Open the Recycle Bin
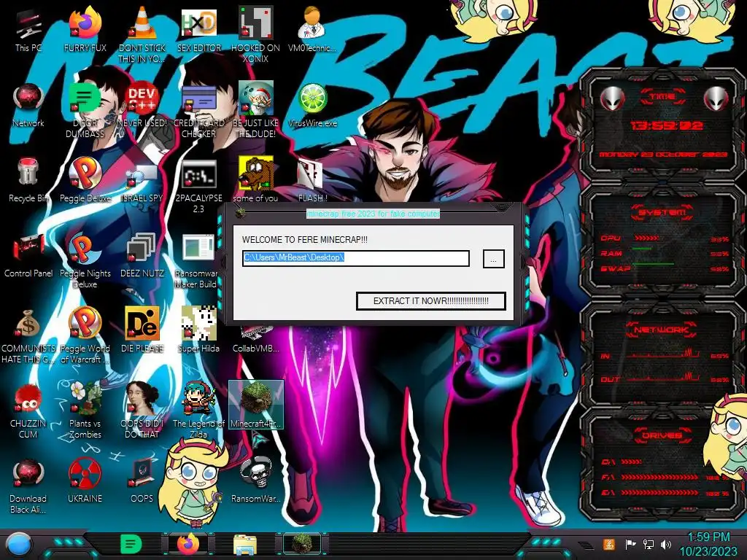 pos(28,180)
